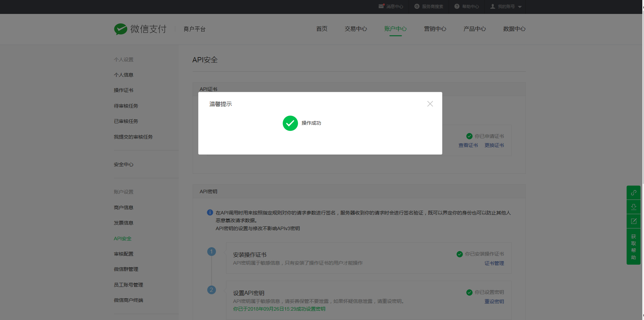The width and height of the screenshot is (644, 320).
Task: Click the 商户平台 label
Action: tap(194, 29)
